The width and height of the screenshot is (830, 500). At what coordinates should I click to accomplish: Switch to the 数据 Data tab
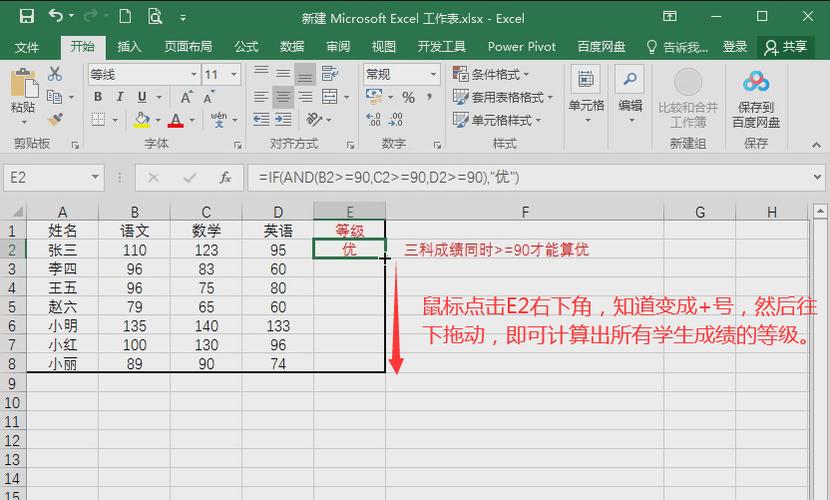point(292,47)
